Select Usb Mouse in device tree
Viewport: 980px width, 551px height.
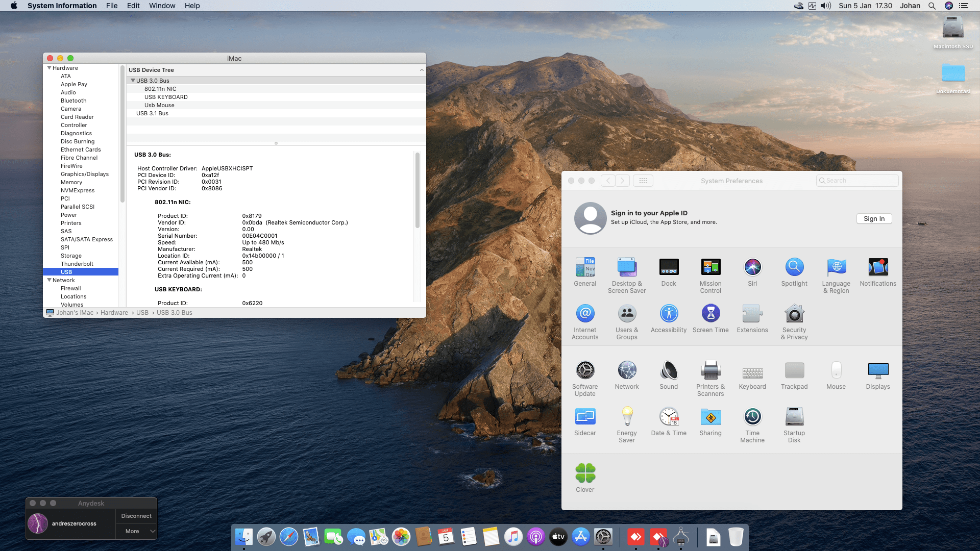159,105
